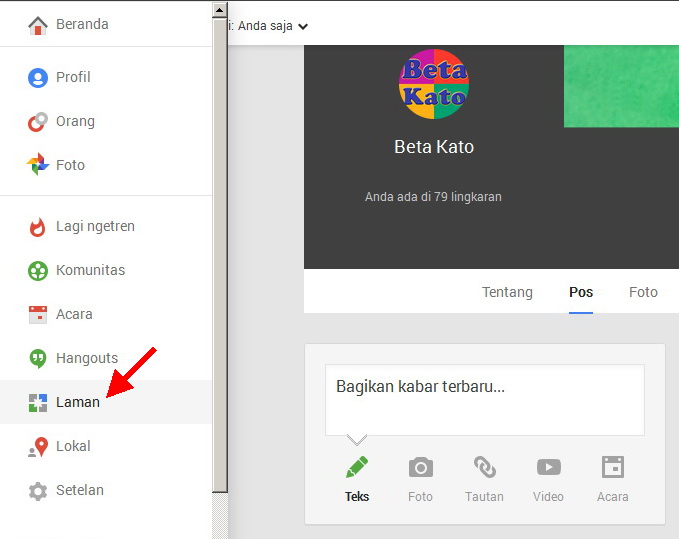Screen dimensions: 679x539
Task: Click the Lokal map pin icon
Action: 38,447
